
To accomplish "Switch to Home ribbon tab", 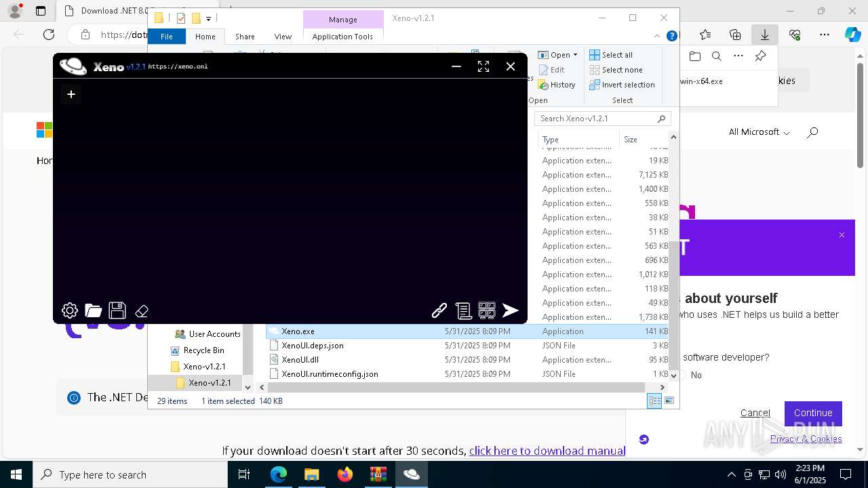I will point(205,37).
